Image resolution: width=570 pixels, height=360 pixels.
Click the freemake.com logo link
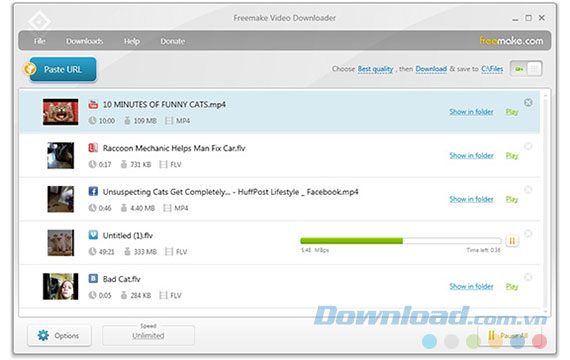511,41
